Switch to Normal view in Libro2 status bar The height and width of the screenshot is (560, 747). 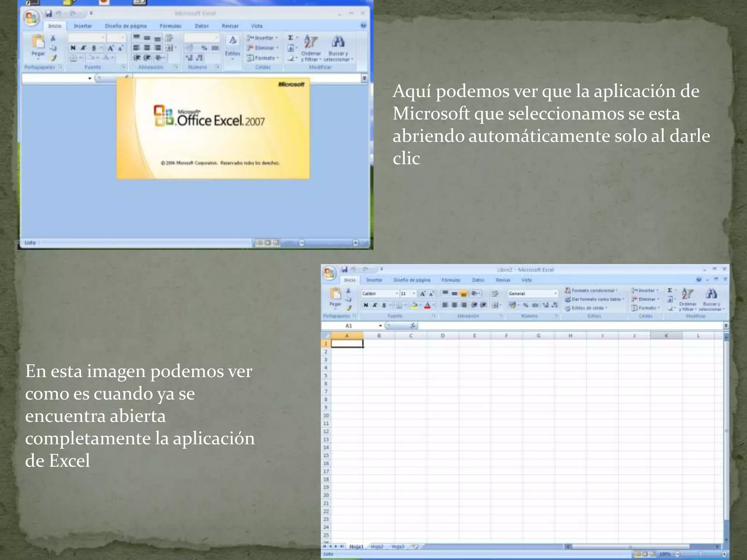638,554
